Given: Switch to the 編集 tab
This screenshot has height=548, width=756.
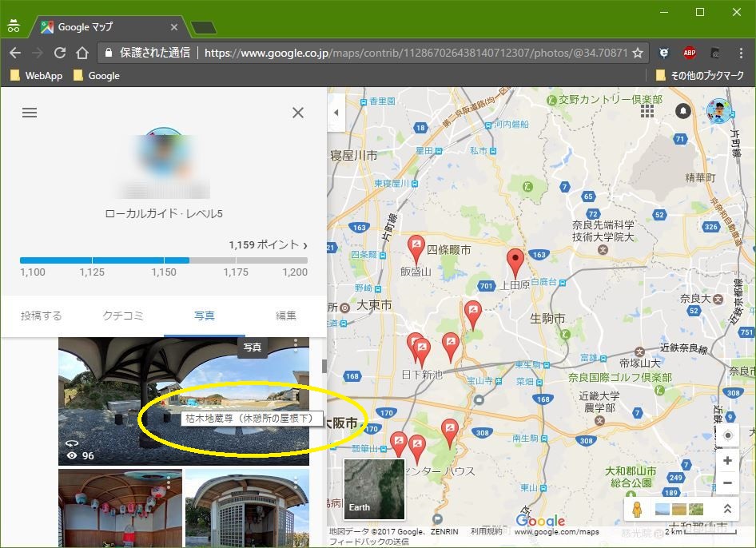Looking at the screenshot, I should [x=285, y=316].
